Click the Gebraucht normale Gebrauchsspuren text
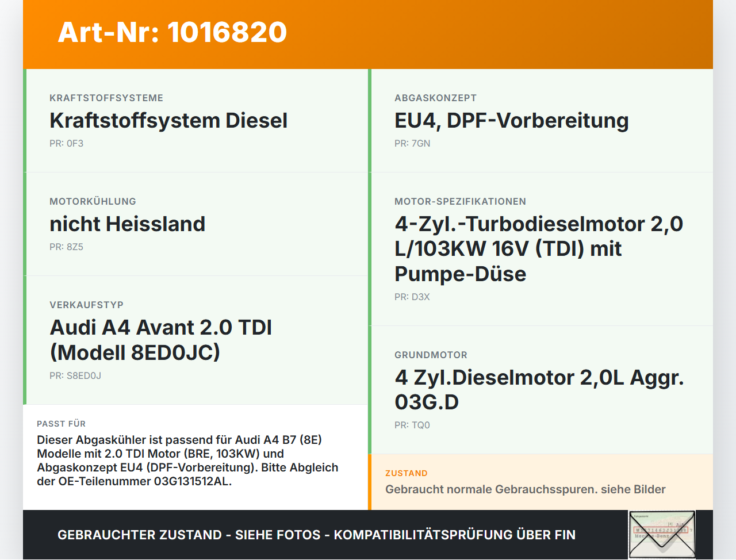Screen dimensions: 736x560 [x=526, y=489]
